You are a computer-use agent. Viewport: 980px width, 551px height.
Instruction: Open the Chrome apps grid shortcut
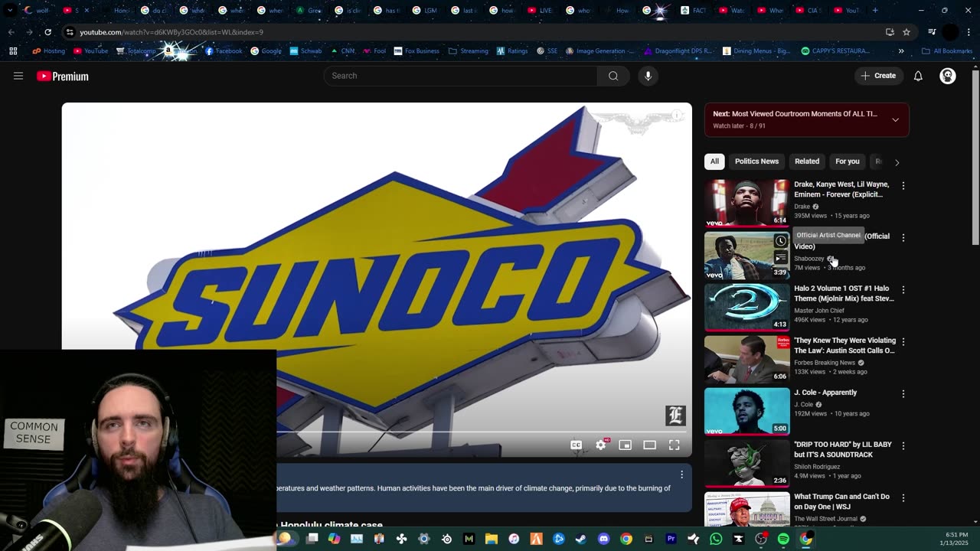(13, 51)
